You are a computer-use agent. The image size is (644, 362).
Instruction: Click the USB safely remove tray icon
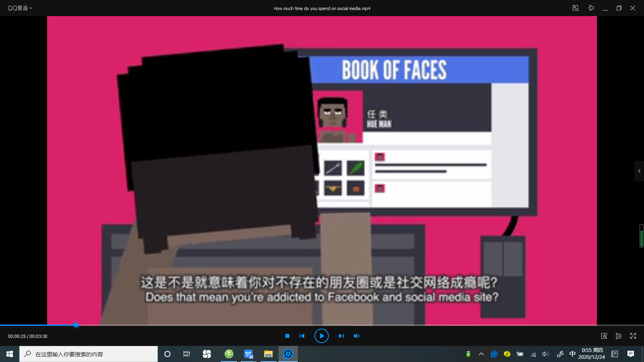tap(468, 354)
